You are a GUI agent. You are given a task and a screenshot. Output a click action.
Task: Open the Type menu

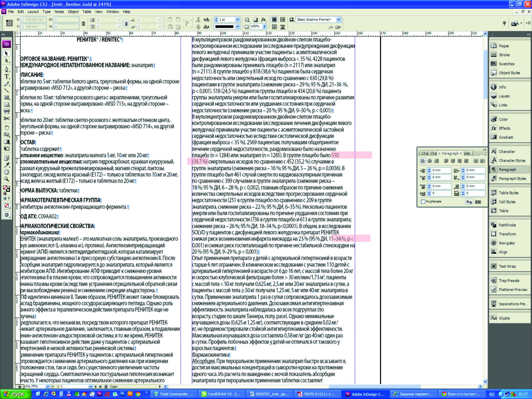(x=46, y=12)
